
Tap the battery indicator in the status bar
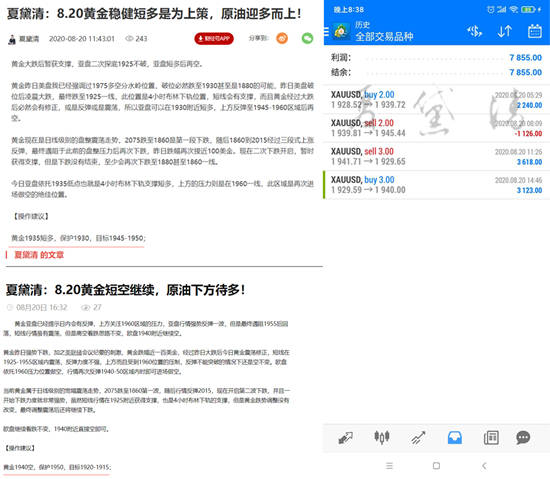click(528, 9)
